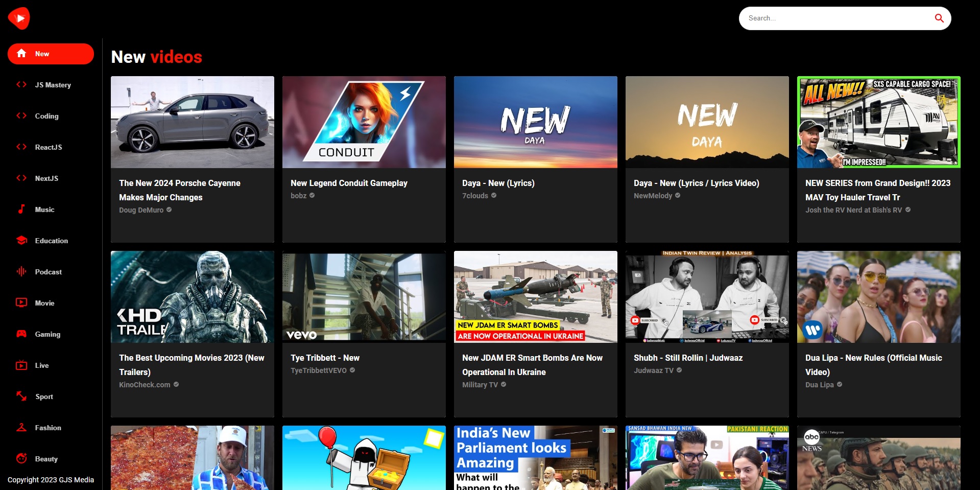Open the Live category
The width and height of the screenshot is (980, 490).
click(x=41, y=365)
